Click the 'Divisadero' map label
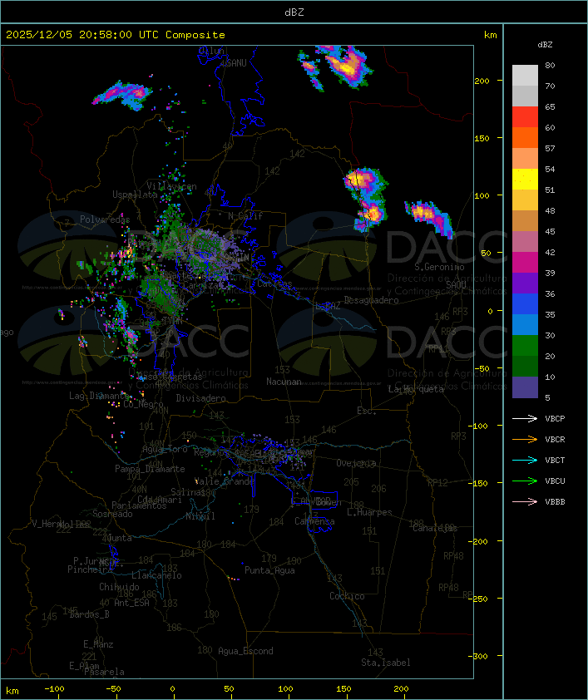The height and width of the screenshot is (700, 588). [200, 398]
